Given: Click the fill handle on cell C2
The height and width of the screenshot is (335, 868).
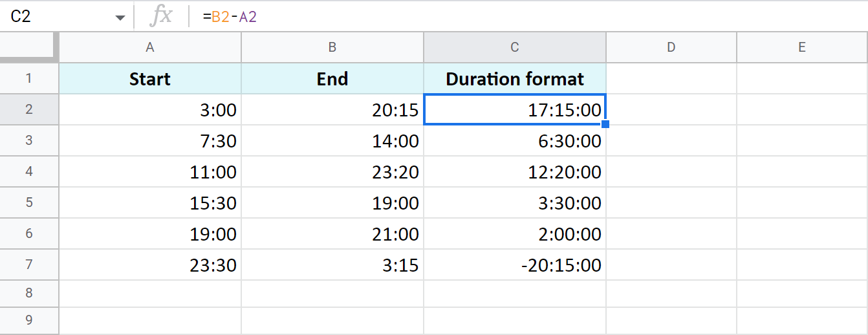Looking at the screenshot, I should click(x=605, y=124).
